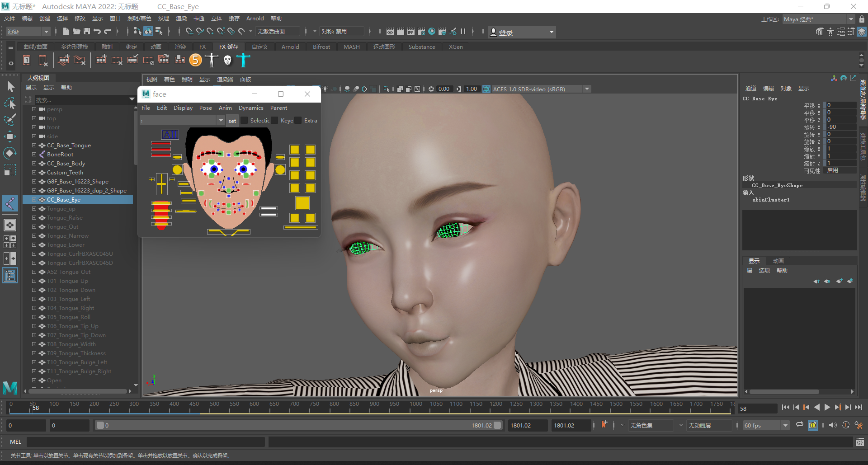Click the cyan T-pose character shelf icon

[243, 60]
